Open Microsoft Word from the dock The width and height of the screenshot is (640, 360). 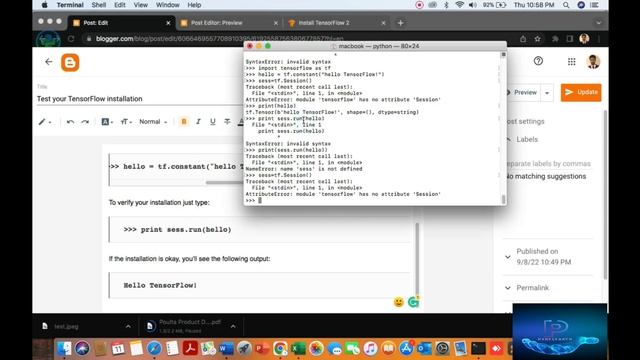tap(226, 349)
